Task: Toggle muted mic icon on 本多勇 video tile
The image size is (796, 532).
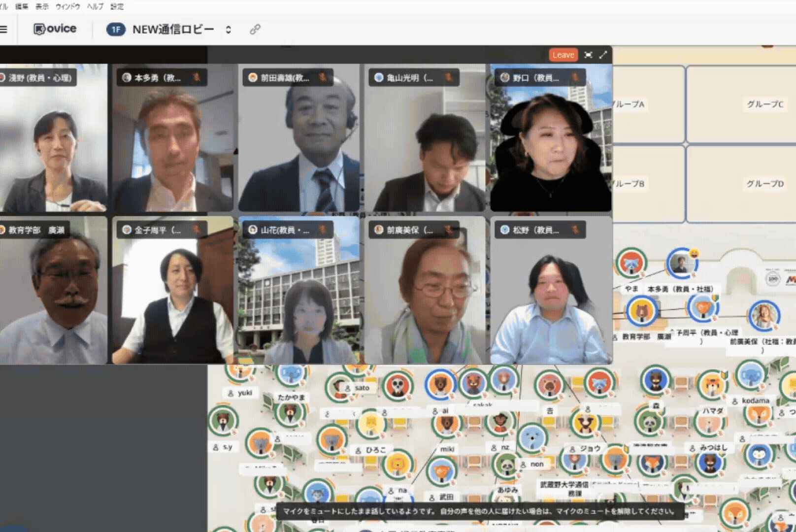Action: tap(196, 77)
